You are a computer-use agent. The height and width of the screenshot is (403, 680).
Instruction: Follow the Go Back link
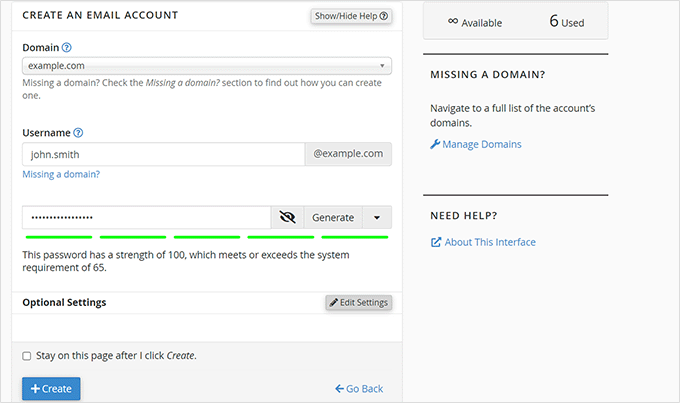tap(359, 389)
